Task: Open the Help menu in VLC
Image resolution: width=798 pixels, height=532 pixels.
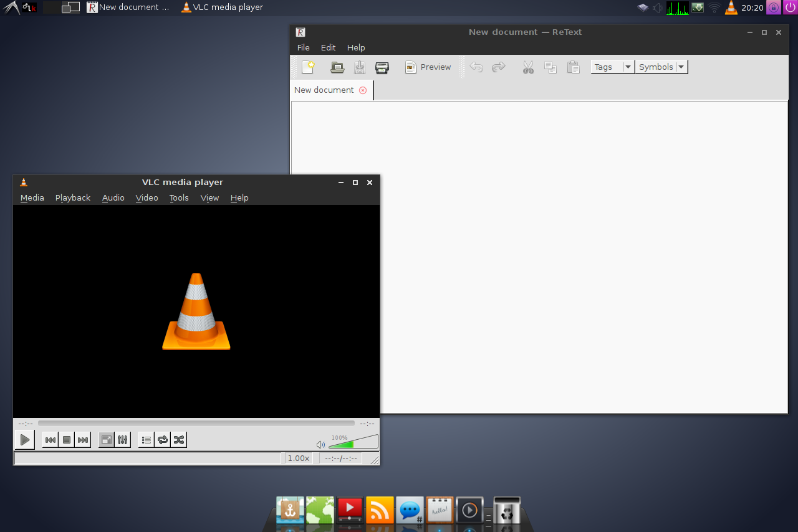Action: click(x=239, y=197)
